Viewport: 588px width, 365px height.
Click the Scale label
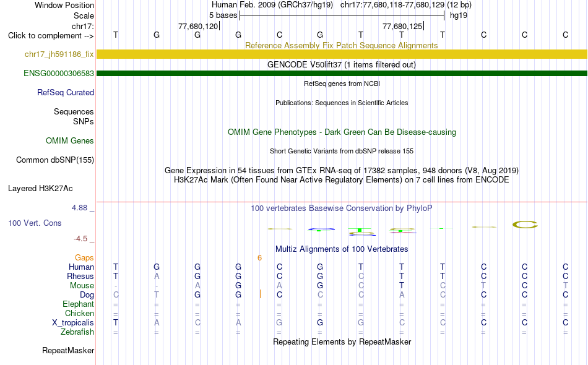[x=84, y=15]
